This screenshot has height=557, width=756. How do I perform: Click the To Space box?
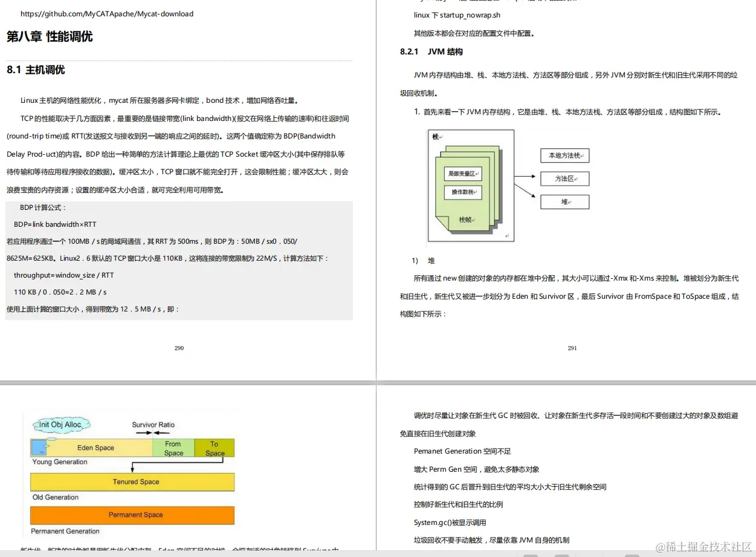pyautogui.click(x=215, y=448)
